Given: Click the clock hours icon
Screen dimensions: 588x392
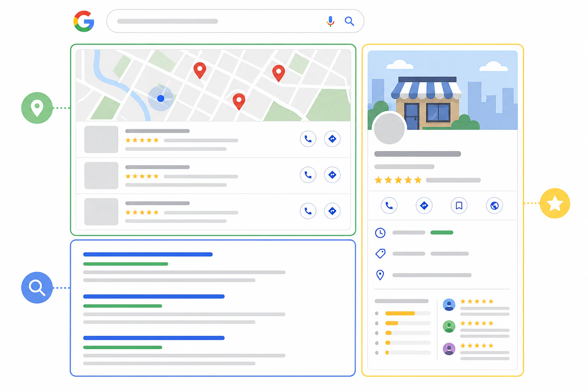Looking at the screenshot, I should click(380, 233).
